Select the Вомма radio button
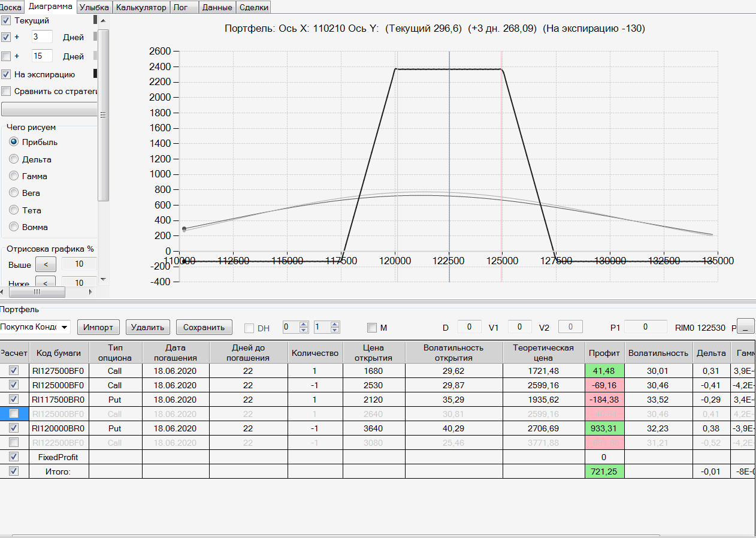Screen dimensions: 756x538 click(x=14, y=227)
